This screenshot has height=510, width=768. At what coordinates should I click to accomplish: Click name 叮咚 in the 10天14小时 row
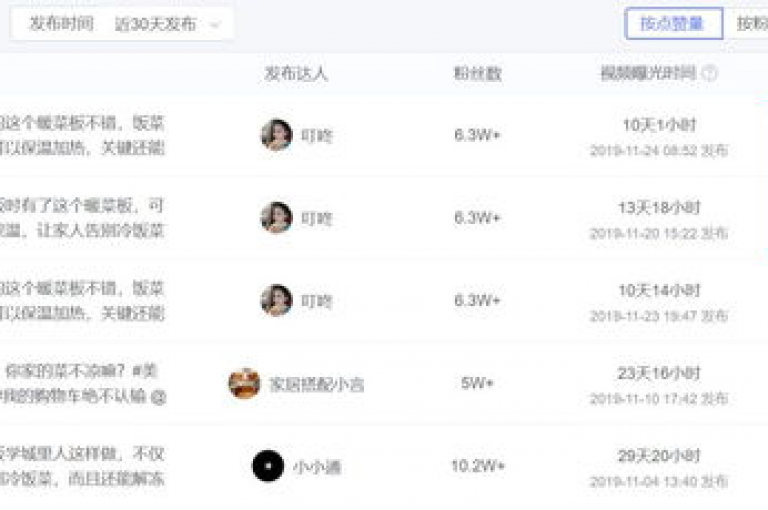click(317, 301)
